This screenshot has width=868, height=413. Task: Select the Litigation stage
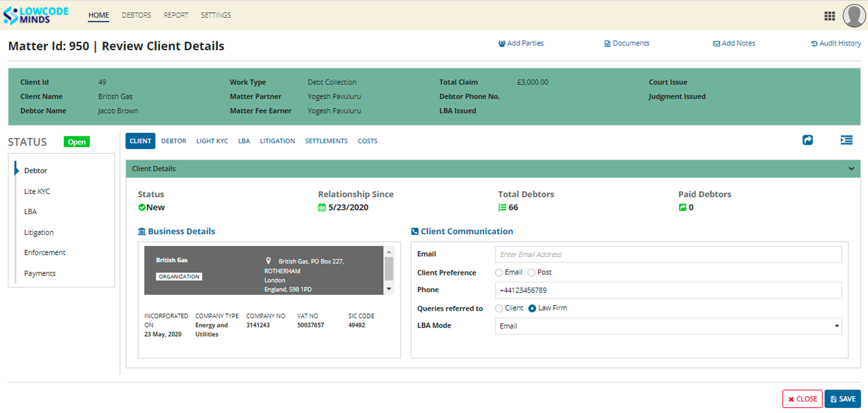[x=39, y=232]
